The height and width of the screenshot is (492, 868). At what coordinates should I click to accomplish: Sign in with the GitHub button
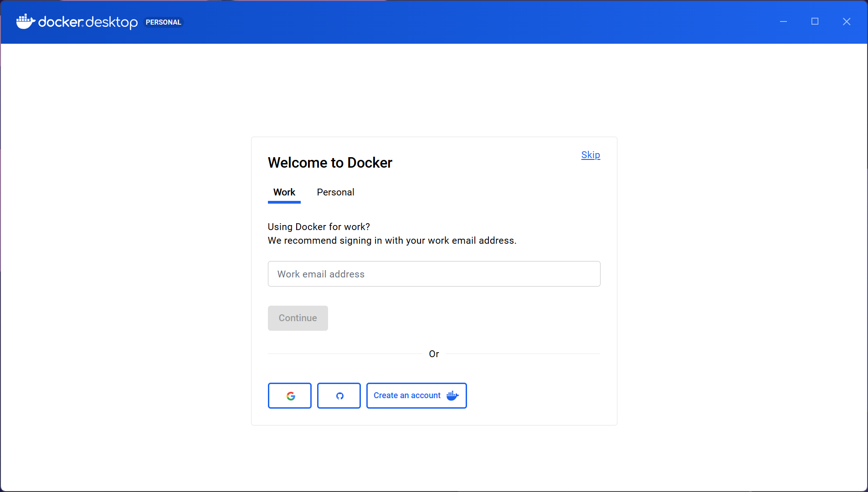coord(339,395)
